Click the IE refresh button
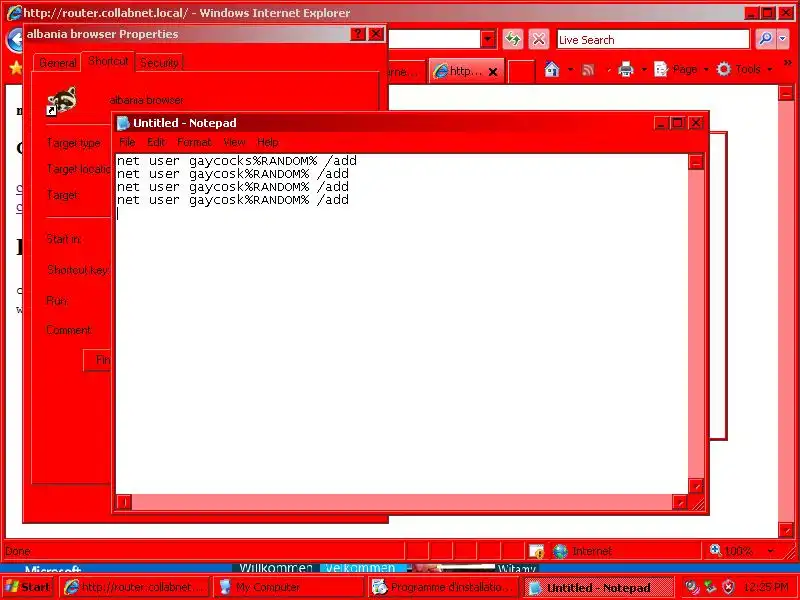The height and width of the screenshot is (600, 800). click(513, 39)
